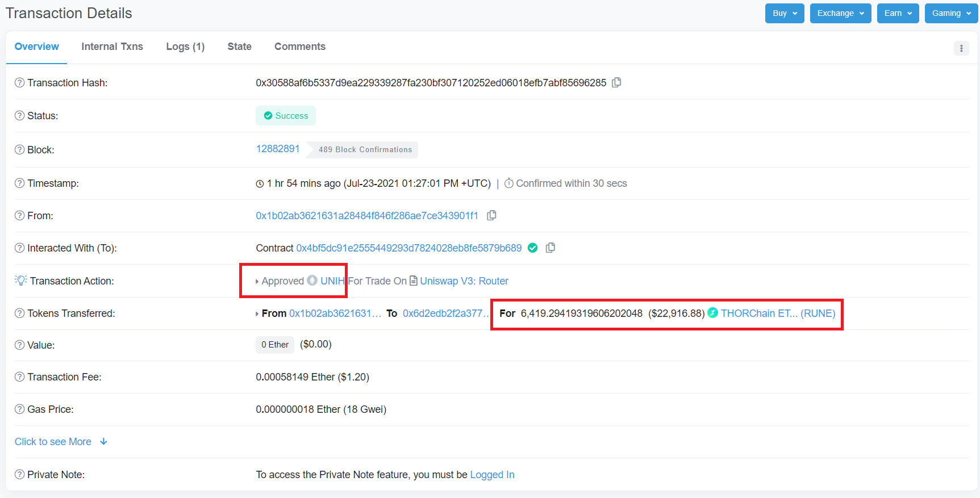Click the clock icon in Timestamp row

[x=260, y=184]
